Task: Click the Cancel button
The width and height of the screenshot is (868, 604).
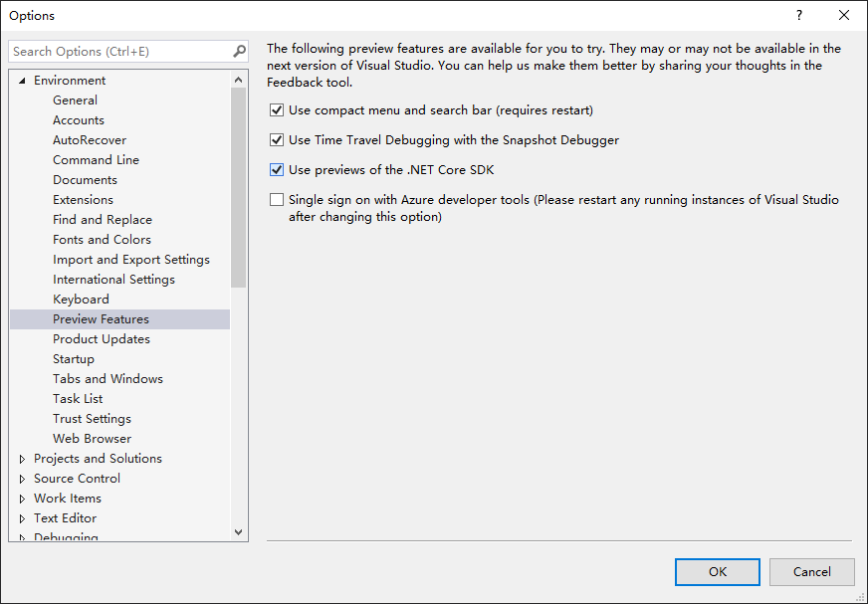Action: [811, 572]
